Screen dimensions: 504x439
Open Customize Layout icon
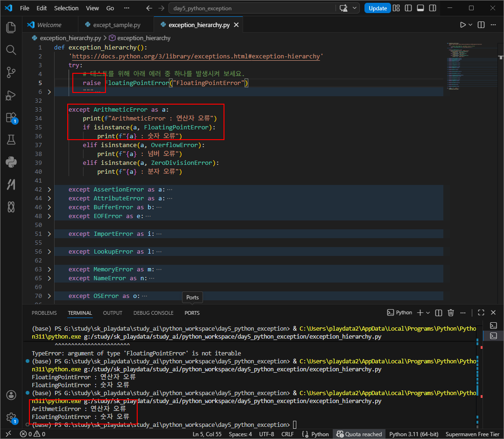[396, 8]
